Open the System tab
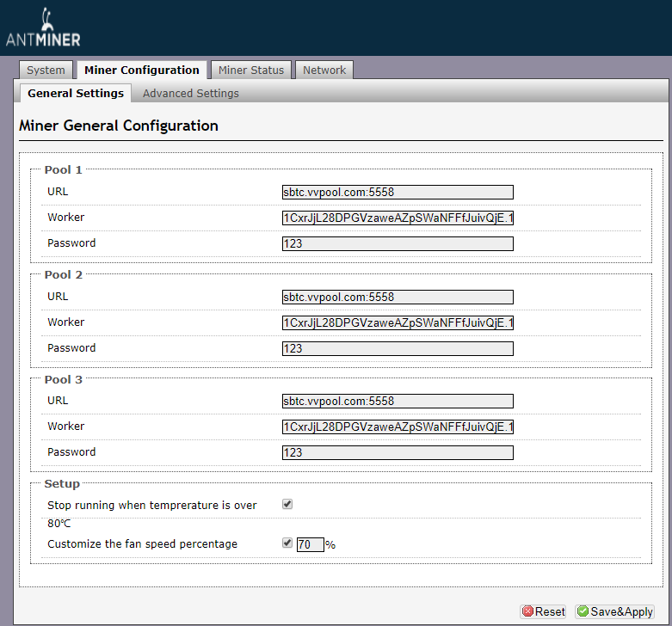 coord(46,71)
